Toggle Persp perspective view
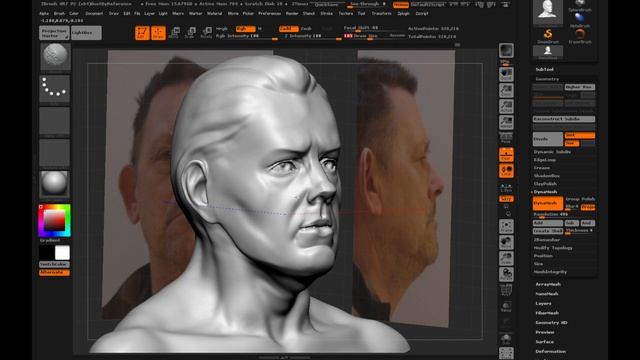 [506, 138]
